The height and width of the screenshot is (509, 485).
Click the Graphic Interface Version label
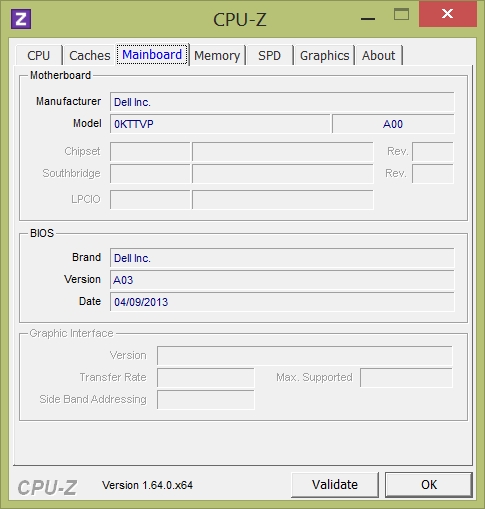coord(128,355)
